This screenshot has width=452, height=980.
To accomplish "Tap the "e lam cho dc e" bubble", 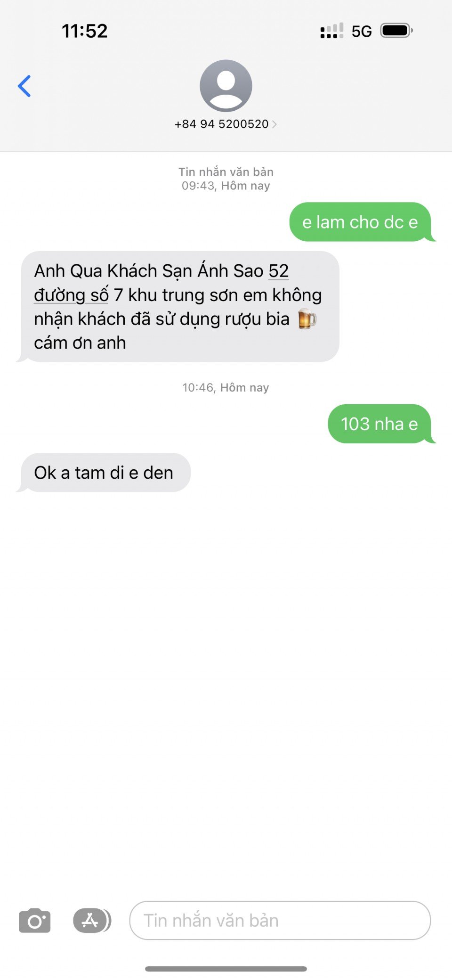I will point(361,222).
